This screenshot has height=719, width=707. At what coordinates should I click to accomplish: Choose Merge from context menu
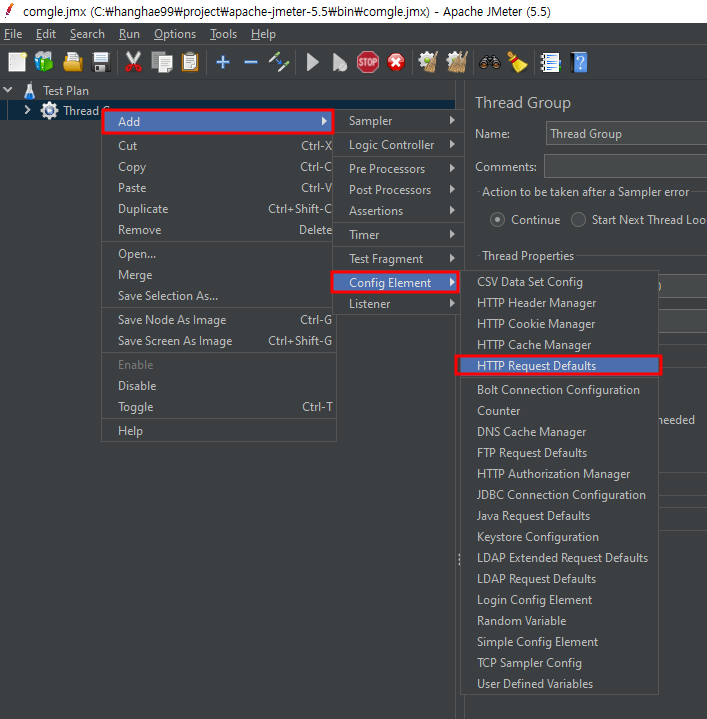(219, 275)
